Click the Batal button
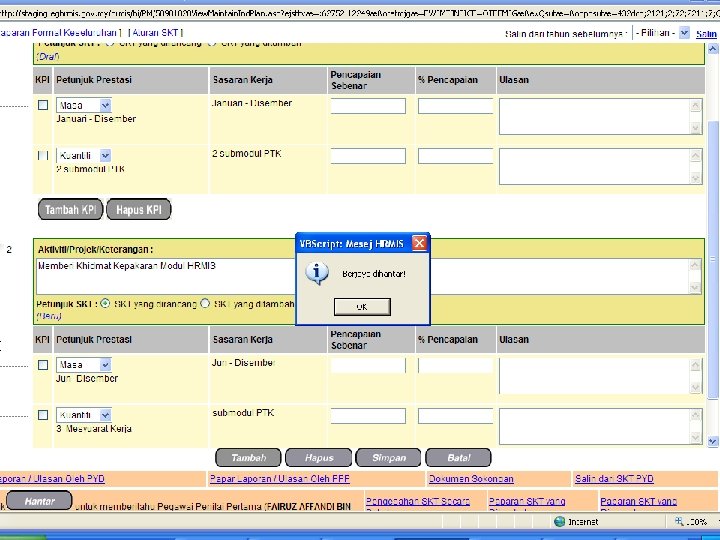The width and height of the screenshot is (720, 540). tap(458, 458)
